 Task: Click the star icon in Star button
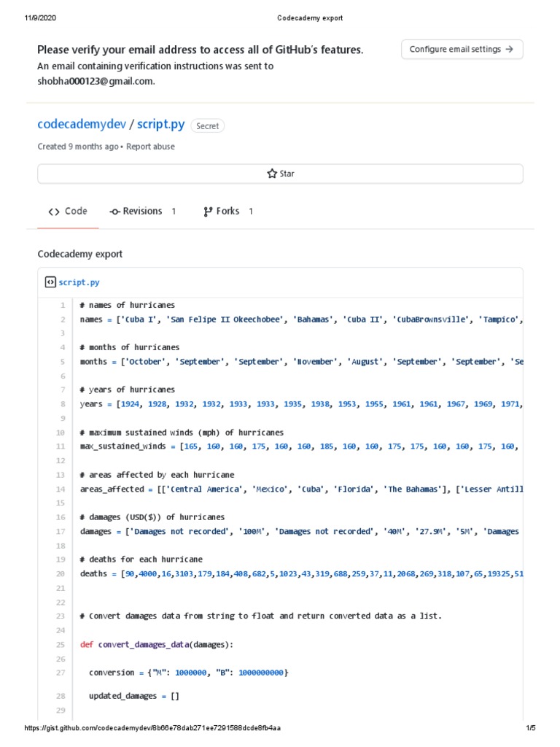click(x=272, y=174)
